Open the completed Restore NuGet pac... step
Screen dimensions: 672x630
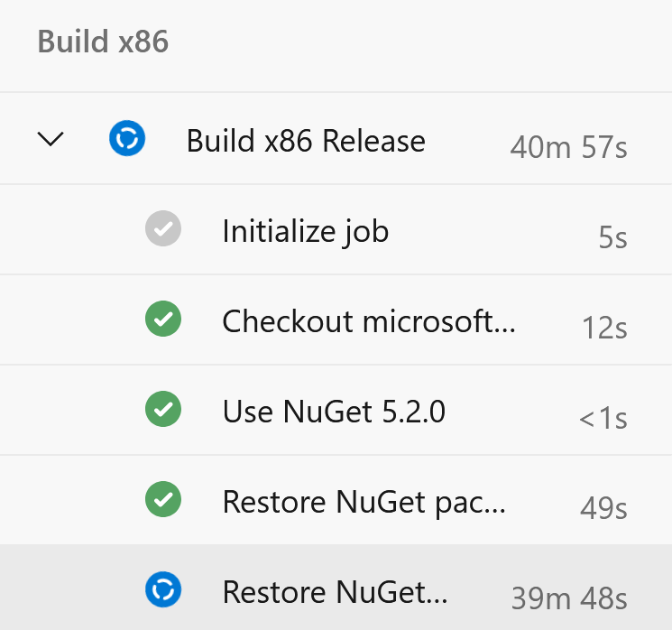point(364,502)
